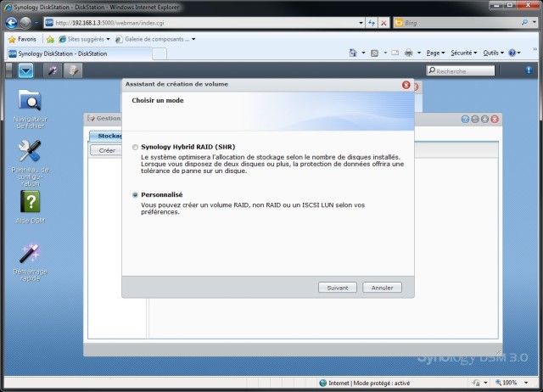The image size is (543, 392).
Task: Click the magic wand taskbar icon
Action: (x=53, y=70)
